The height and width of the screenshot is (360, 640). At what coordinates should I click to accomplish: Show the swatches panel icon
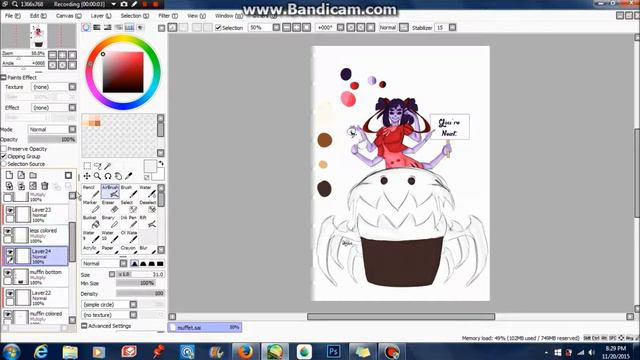tap(129, 27)
